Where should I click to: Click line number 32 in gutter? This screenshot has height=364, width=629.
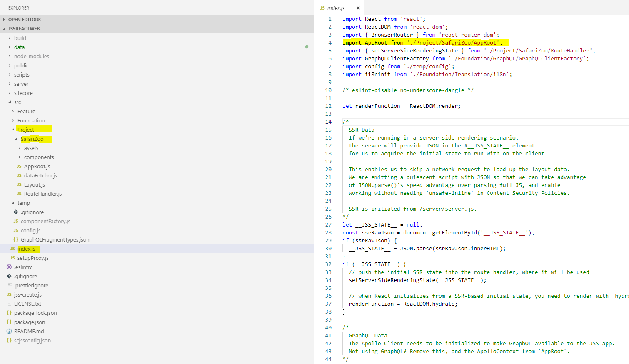[328, 264]
